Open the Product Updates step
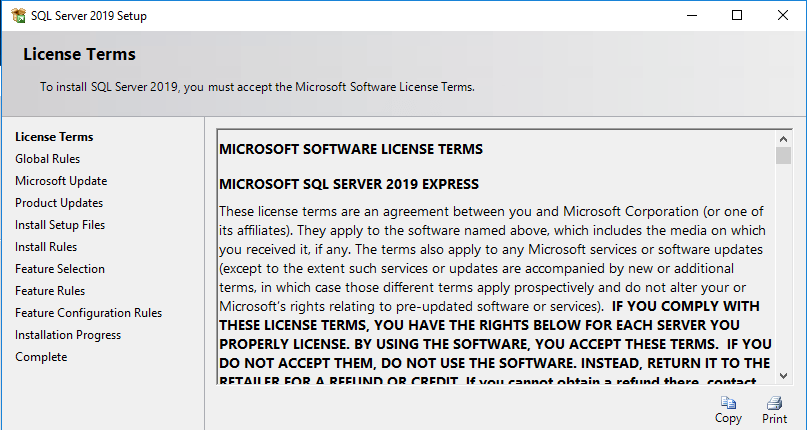This screenshot has height=430, width=807. (59, 203)
